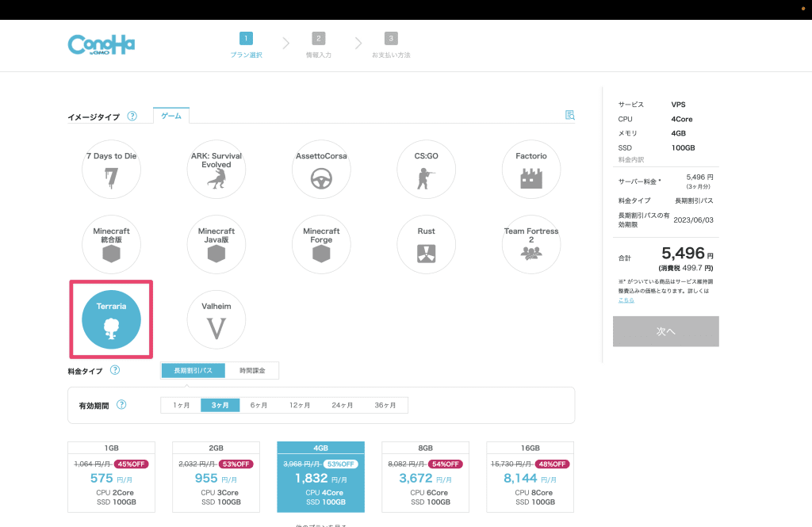The height and width of the screenshot is (527, 812).
Task: Click step 1 プラン選択
Action: [247, 45]
